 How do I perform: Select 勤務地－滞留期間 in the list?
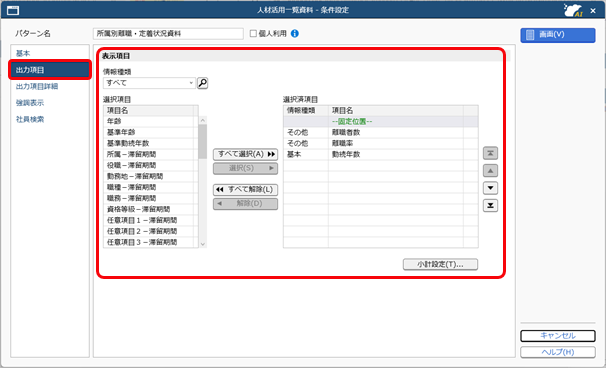point(151,176)
